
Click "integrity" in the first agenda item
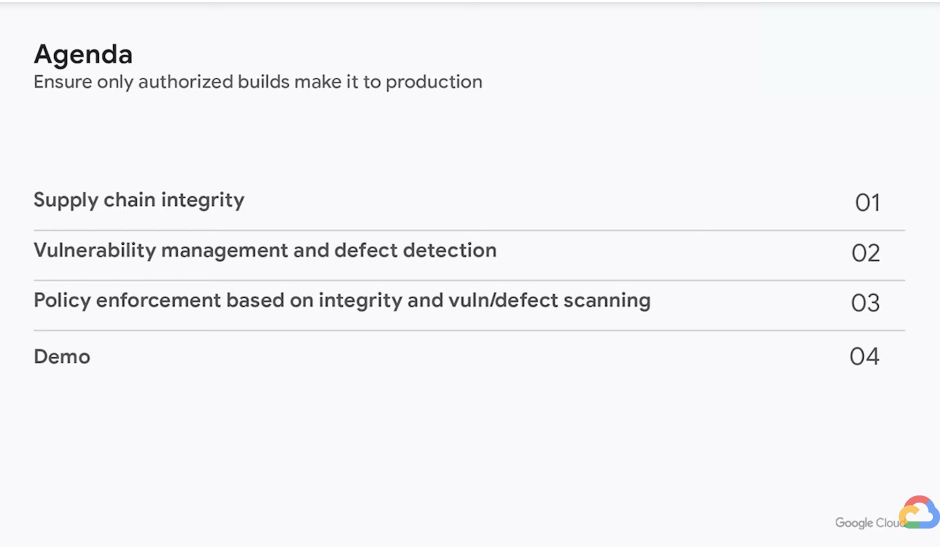tap(203, 200)
